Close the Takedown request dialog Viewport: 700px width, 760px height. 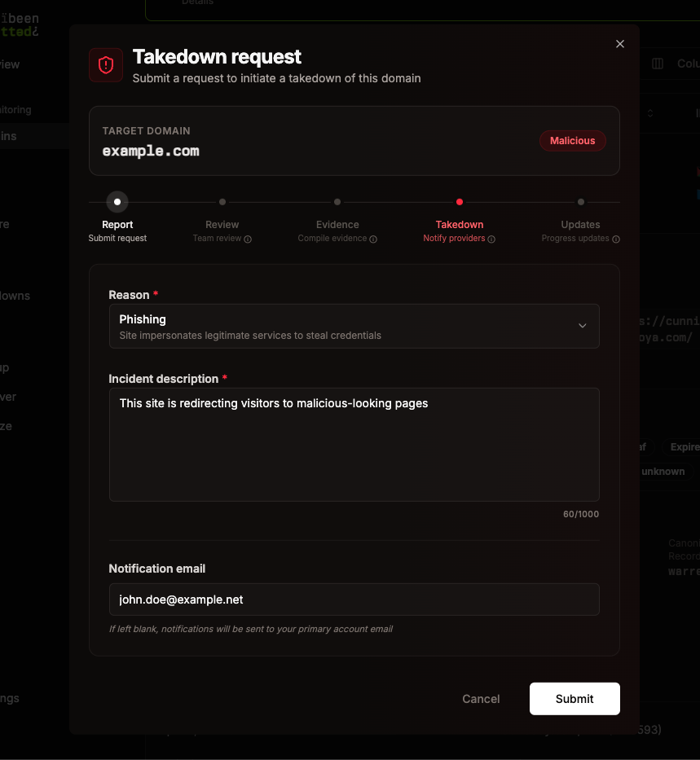[x=619, y=43]
